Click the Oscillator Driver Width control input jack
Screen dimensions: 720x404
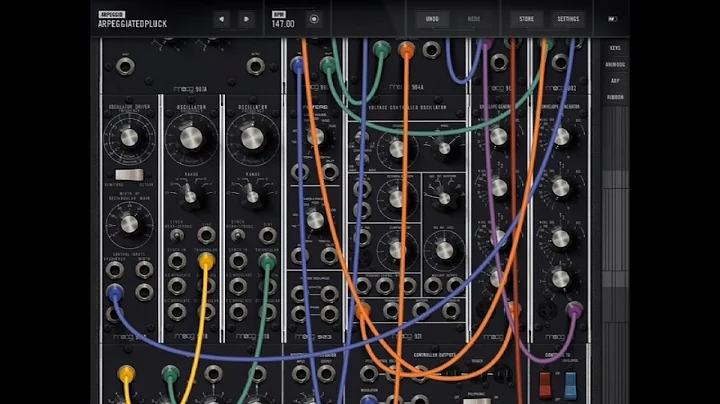pyautogui.click(x=144, y=270)
